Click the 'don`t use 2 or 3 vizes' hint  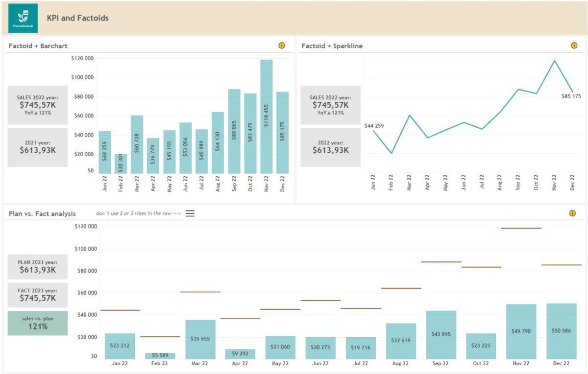pos(139,213)
